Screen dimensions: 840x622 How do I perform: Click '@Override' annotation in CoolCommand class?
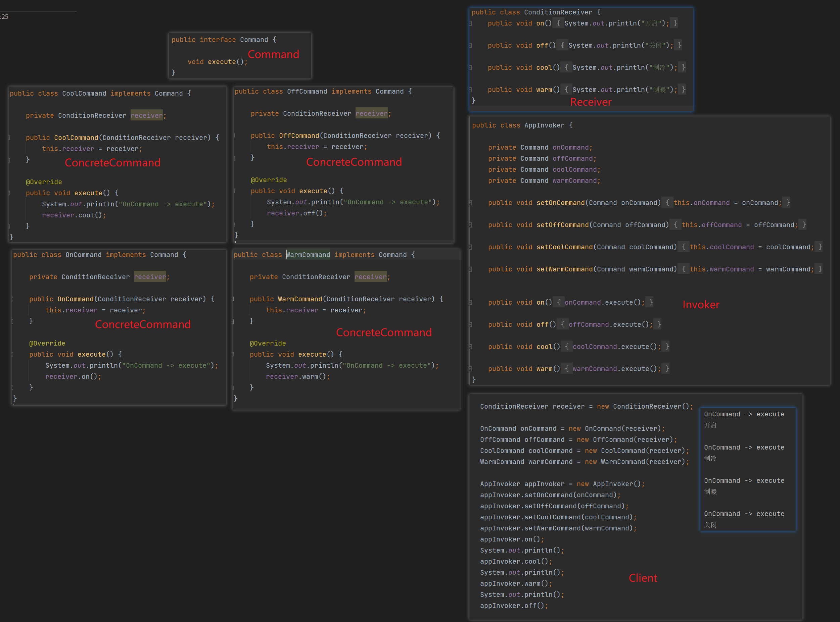(44, 182)
